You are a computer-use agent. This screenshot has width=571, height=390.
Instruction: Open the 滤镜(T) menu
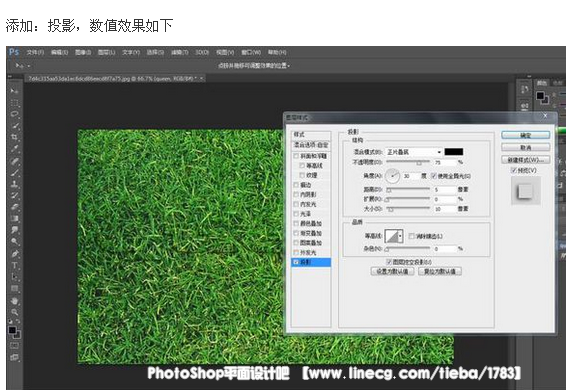click(x=180, y=52)
